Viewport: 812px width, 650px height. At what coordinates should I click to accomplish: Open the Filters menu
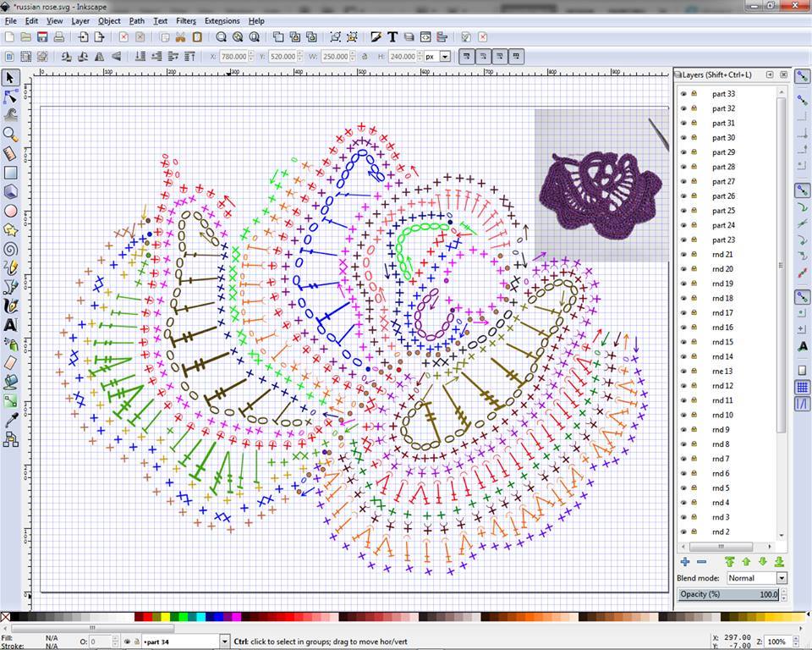tap(185, 20)
